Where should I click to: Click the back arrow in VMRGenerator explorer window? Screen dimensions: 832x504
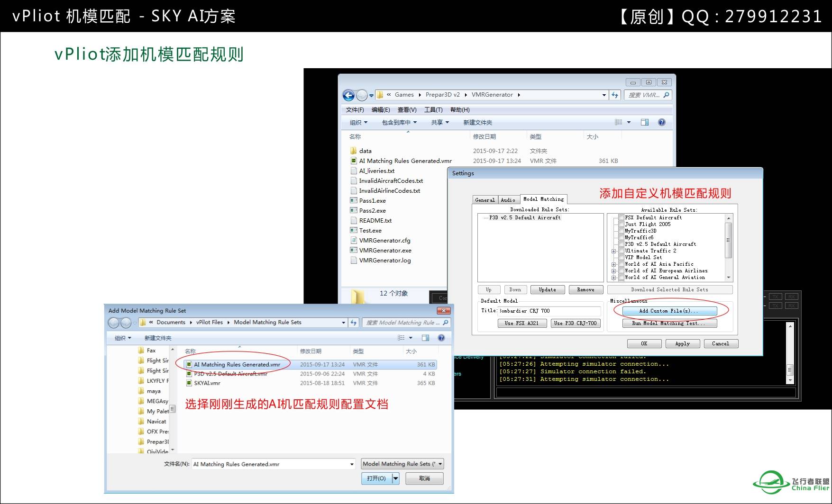[x=348, y=95]
